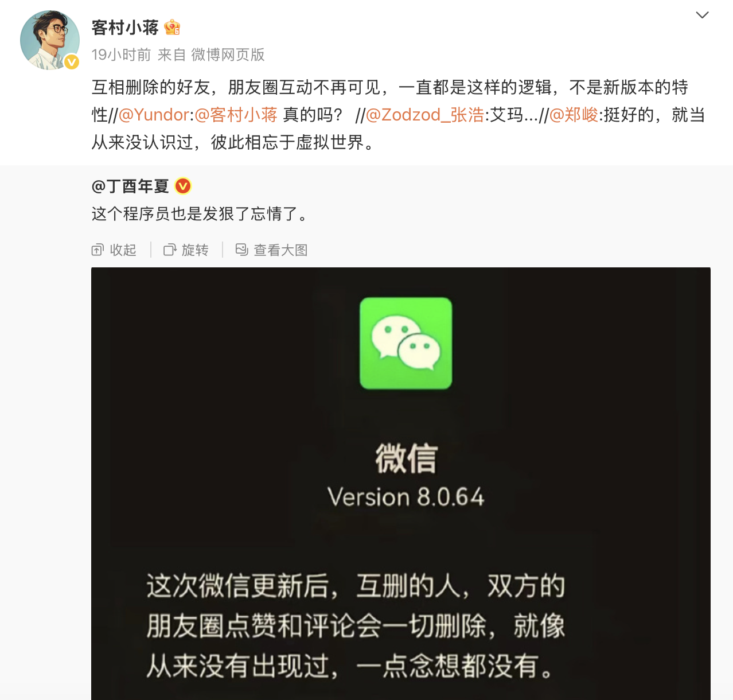The image size is (733, 700).
Task: Open the @郑峻 mention
Action: pos(574,115)
